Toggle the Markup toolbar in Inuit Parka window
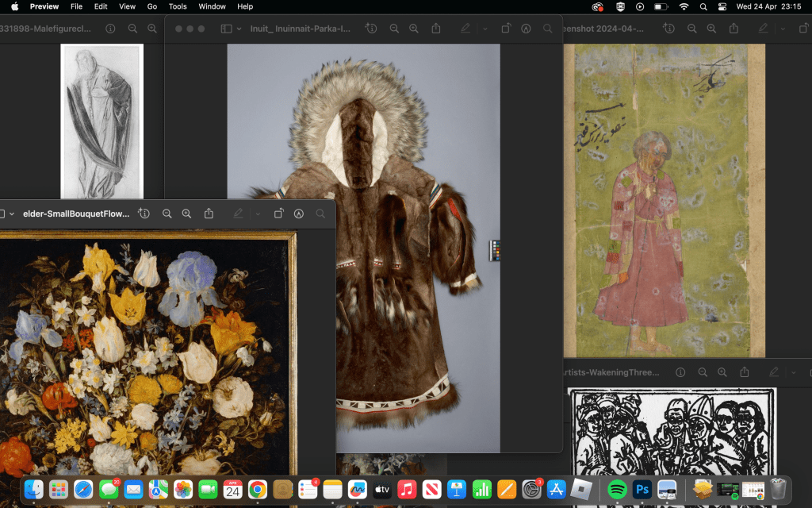This screenshot has width=812, height=508. pyautogui.click(x=526, y=29)
